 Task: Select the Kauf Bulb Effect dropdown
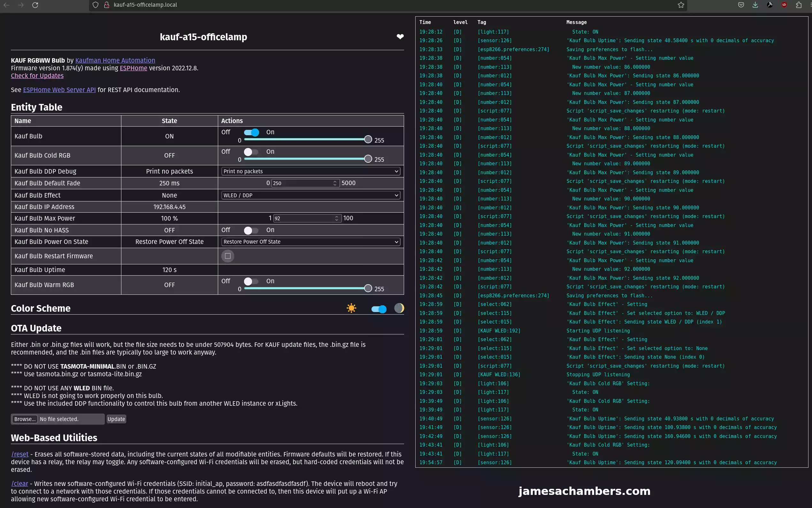[x=310, y=194]
